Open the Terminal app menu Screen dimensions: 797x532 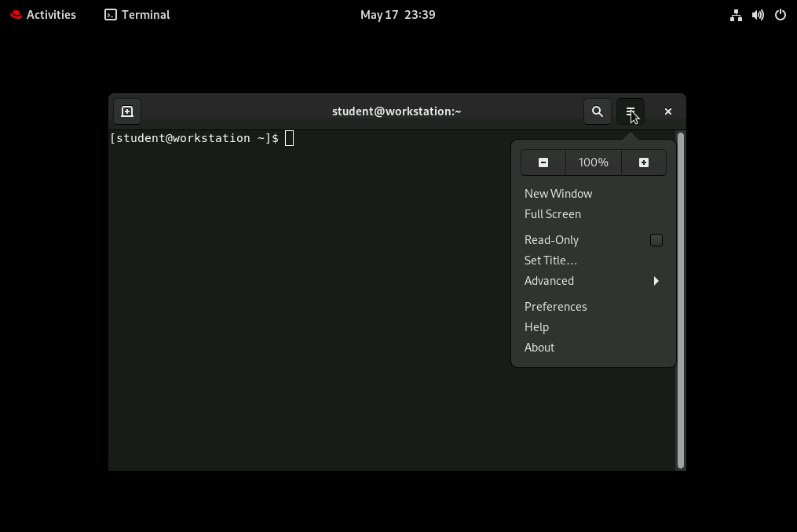pos(137,15)
